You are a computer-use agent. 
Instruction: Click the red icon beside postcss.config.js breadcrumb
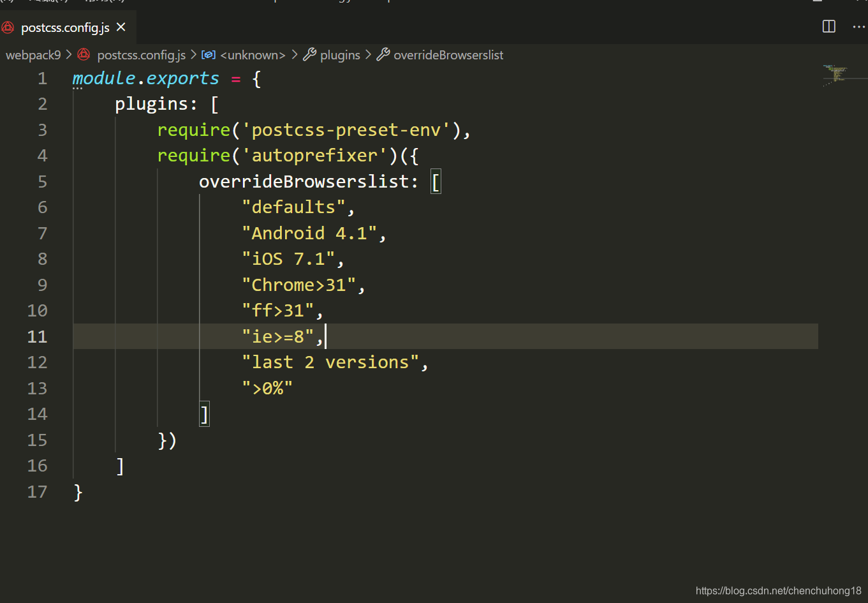coord(84,55)
